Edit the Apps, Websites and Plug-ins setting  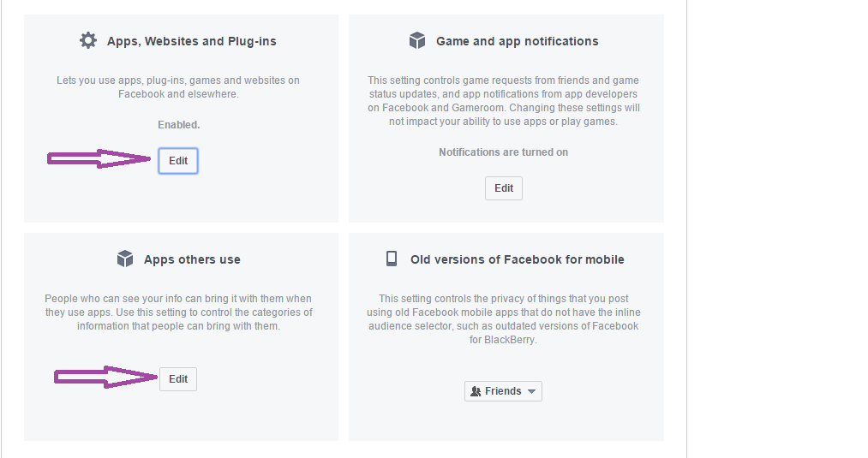pos(178,160)
